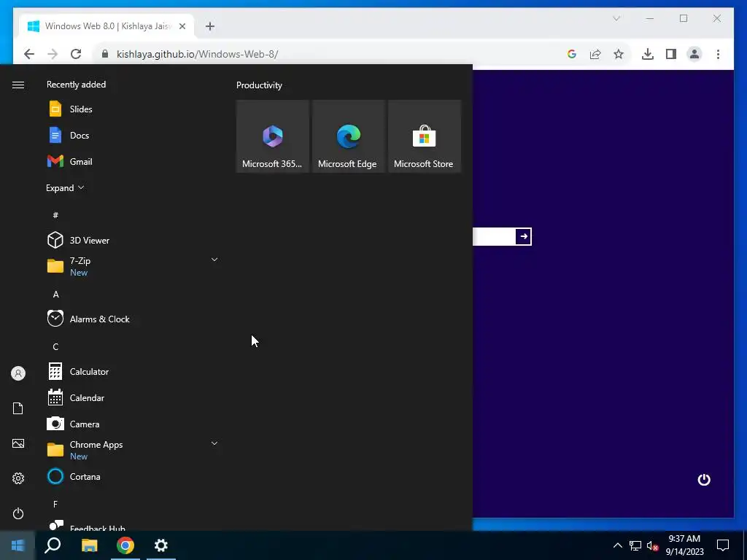Open Settings gear in Start sidebar
The image size is (747, 560).
(x=18, y=478)
